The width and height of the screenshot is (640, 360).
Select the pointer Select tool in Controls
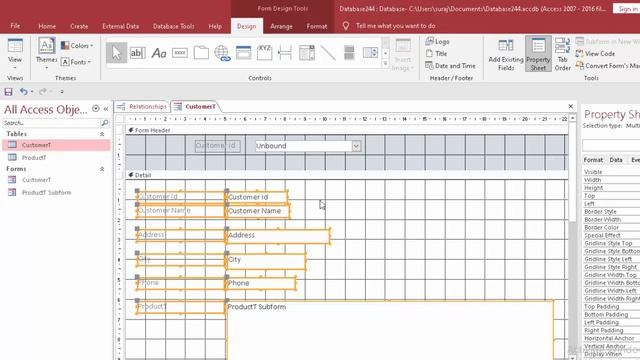click(x=116, y=53)
